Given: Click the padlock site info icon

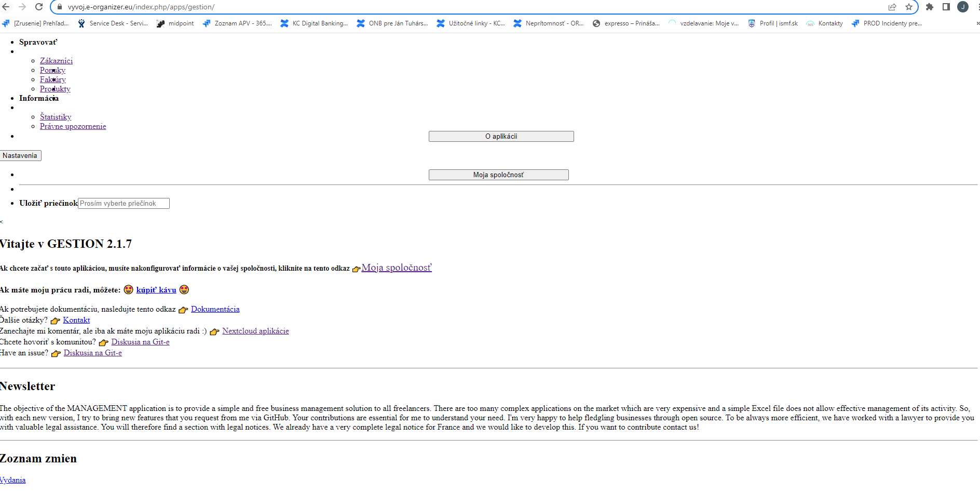Looking at the screenshot, I should [59, 7].
